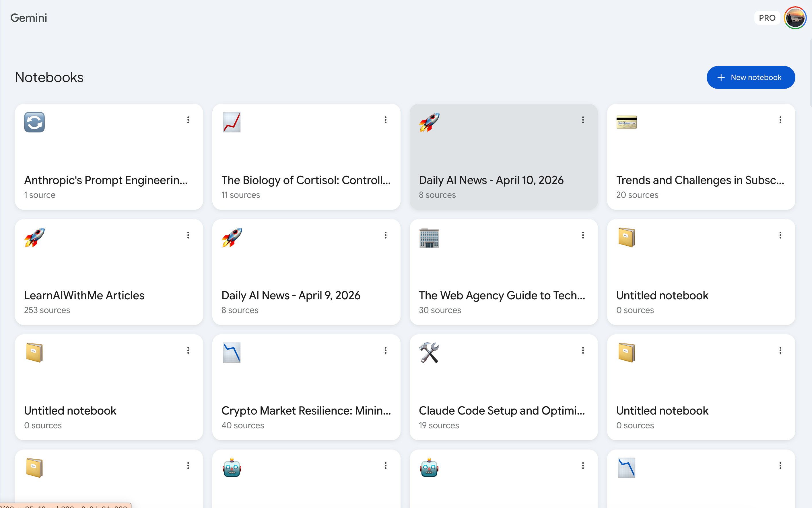Screen dimensions: 812x508
Task: Click the hammer and wrench icon on the Claude Code Setup notebook
Action: coord(429,353)
